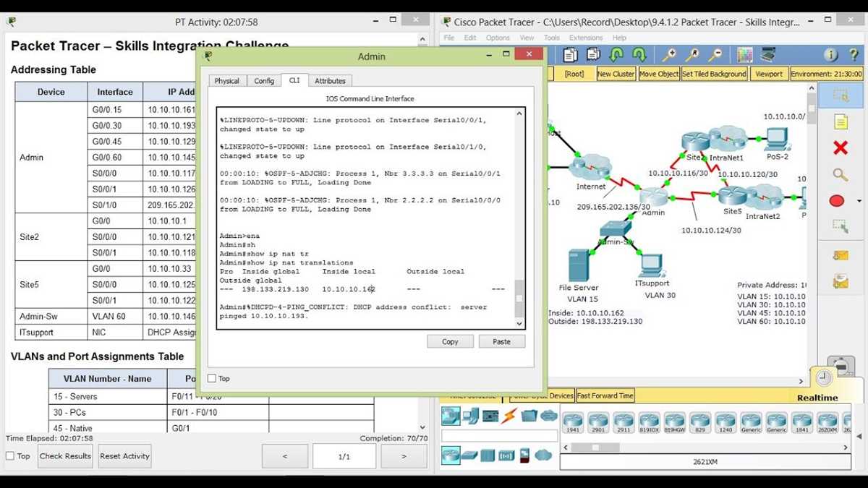Select the Add Simple PDU envelope
868x488 pixels.
[840, 255]
